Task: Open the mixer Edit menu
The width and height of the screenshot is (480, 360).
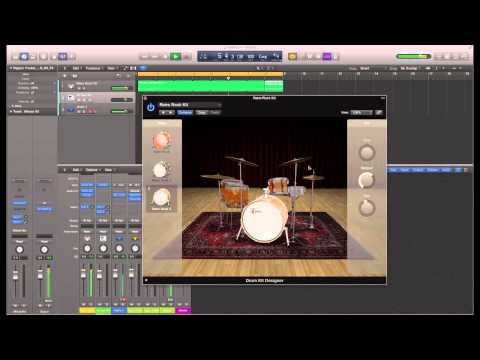Action: (x=76, y=170)
